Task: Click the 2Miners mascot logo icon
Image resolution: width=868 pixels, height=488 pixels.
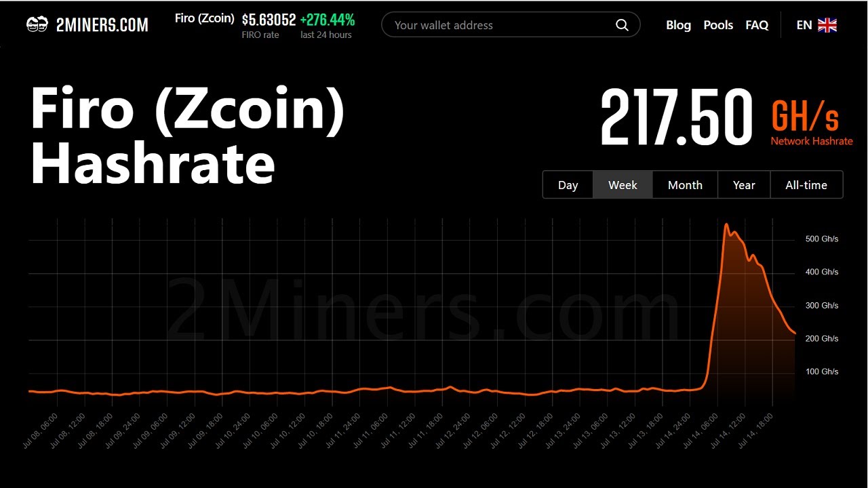Action: (37, 25)
